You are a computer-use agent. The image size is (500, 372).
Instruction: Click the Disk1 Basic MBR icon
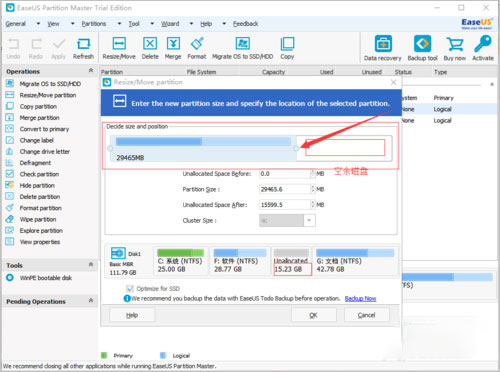(118, 253)
